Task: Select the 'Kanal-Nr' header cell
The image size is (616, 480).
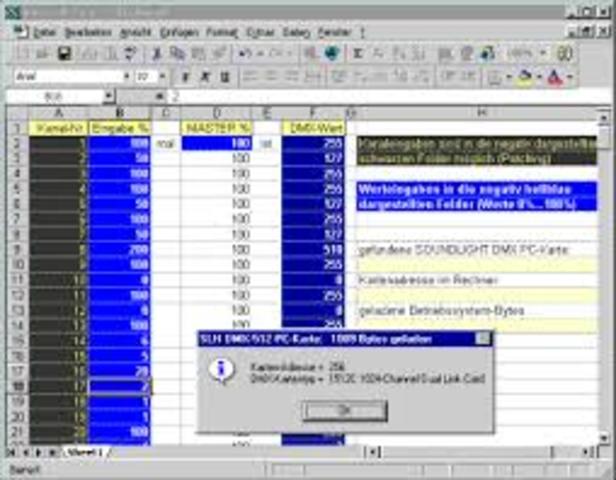Action: [x=59, y=128]
